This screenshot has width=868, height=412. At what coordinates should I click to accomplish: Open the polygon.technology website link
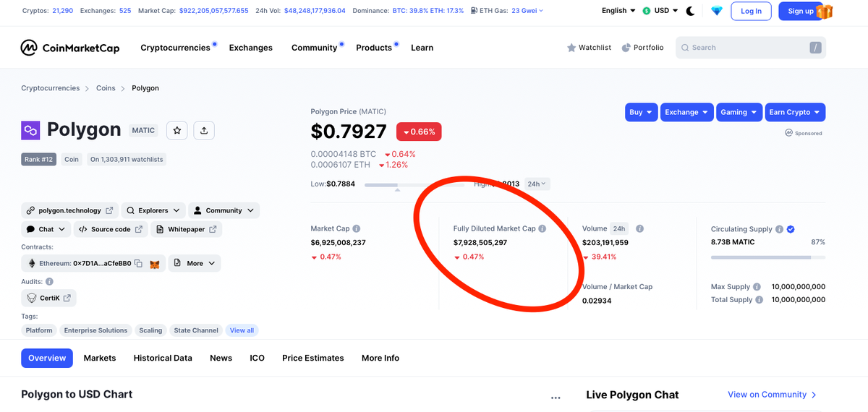click(x=70, y=210)
